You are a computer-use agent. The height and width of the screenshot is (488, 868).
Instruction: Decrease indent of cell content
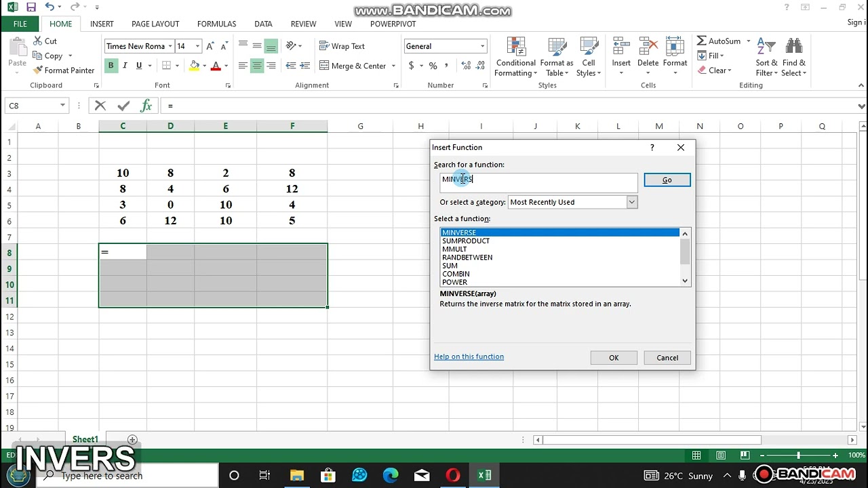pos(291,66)
